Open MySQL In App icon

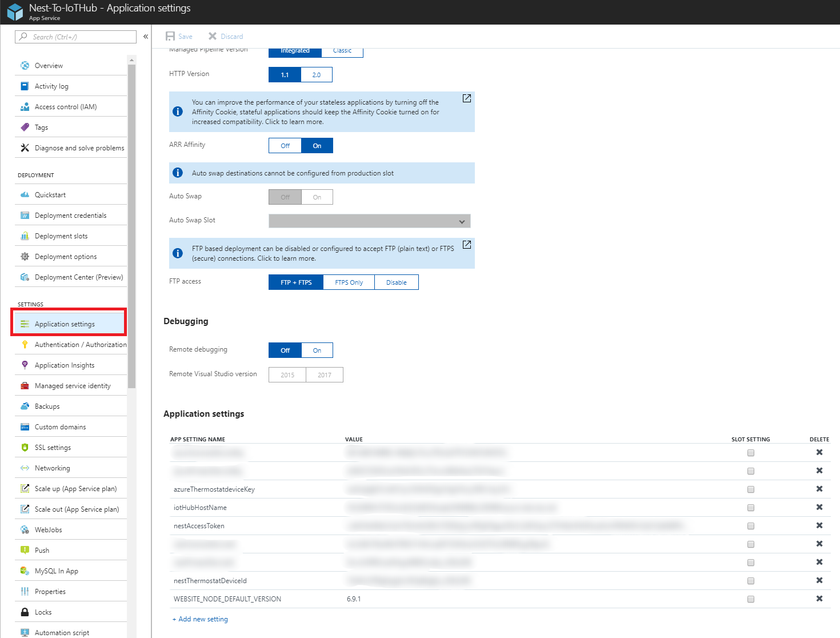click(25, 571)
